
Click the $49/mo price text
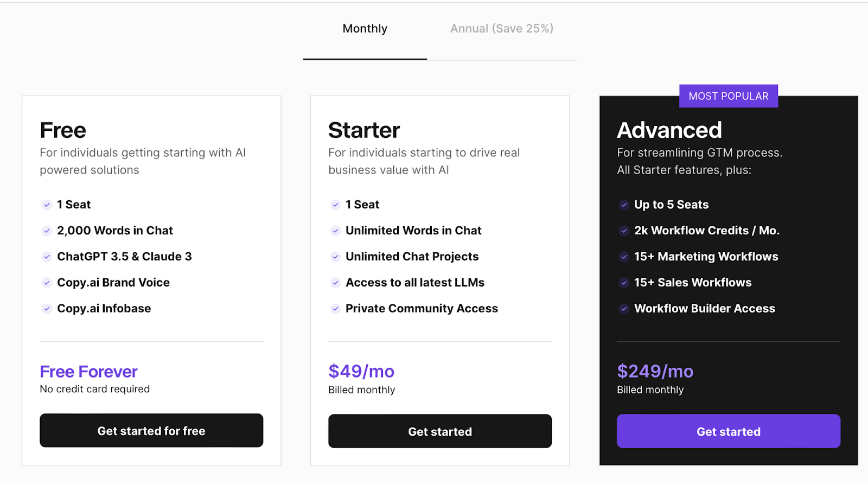[361, 371]
